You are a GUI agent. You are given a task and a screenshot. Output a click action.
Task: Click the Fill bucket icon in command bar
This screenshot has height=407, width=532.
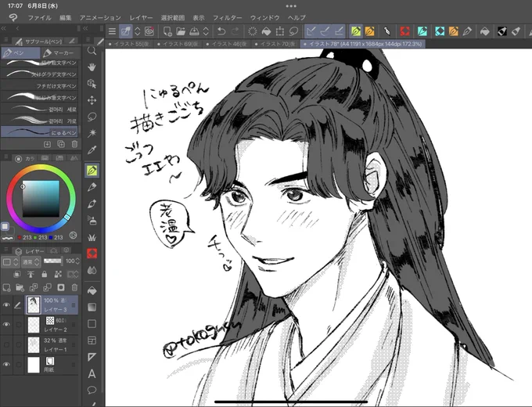click(x=266, y=31)
